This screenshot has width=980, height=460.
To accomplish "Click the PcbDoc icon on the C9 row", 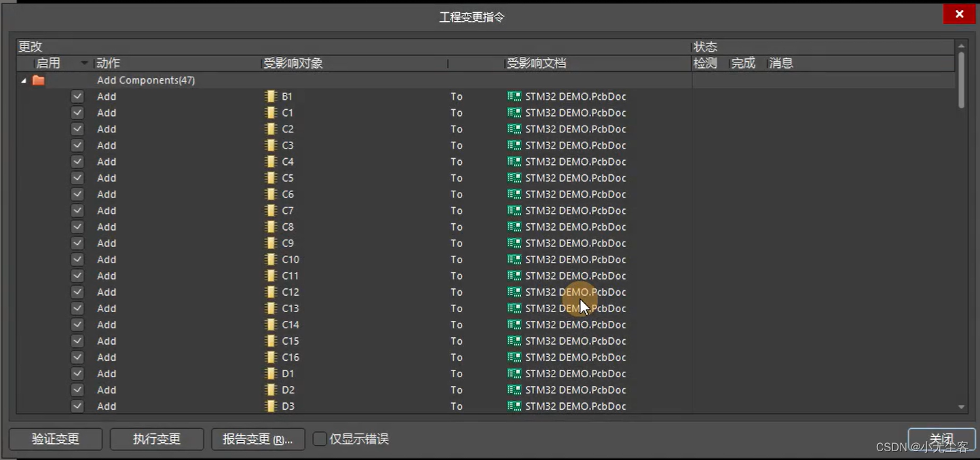I will click(514, 243).
